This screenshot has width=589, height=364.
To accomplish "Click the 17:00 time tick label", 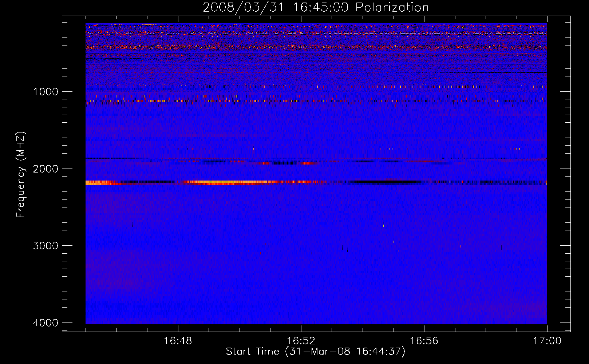I will [x=547, y=341].
